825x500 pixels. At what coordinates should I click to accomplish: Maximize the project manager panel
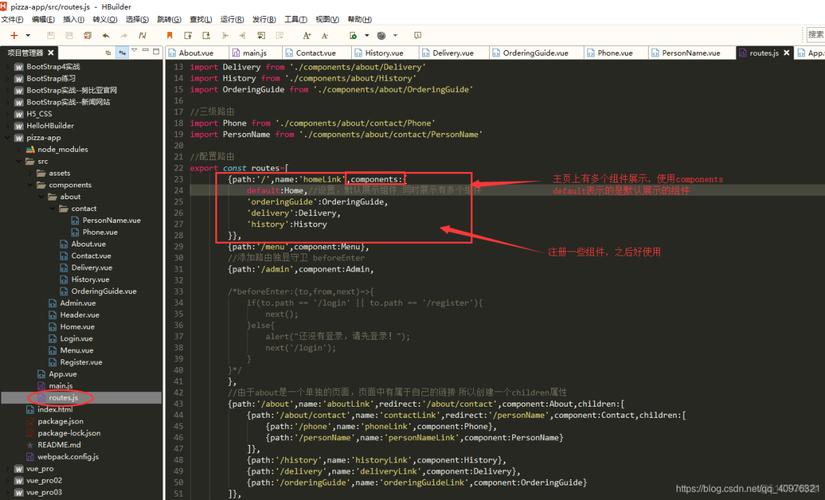coord(156,52)
